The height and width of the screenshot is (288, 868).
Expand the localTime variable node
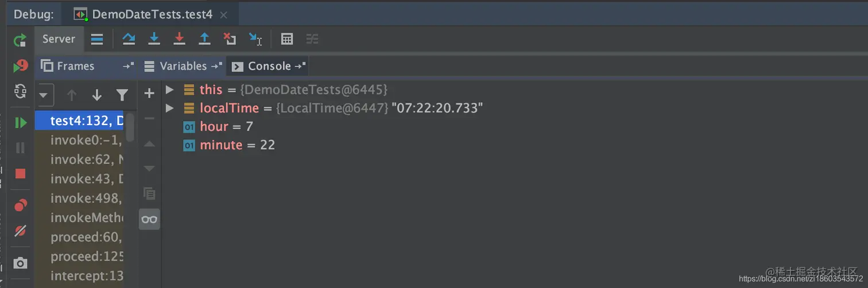[x=169, y=108]
